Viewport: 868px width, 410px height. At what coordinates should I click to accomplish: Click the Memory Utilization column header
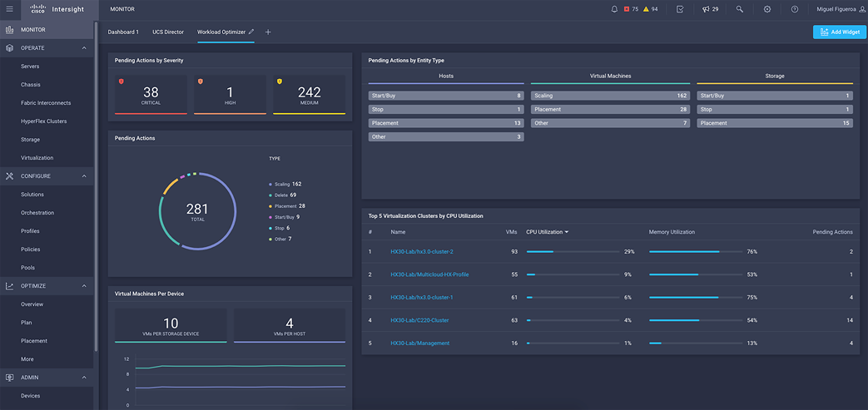pos(672,232)
